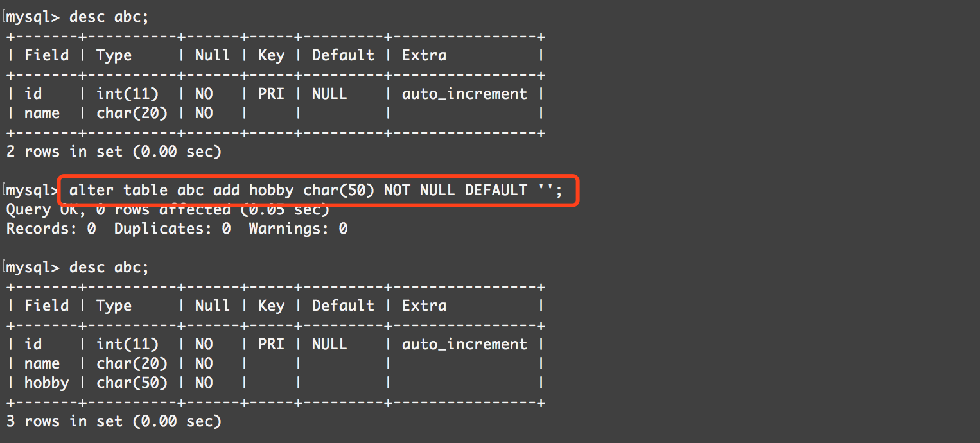Click 'Records: 0' in the result summary

tap(51, 229)
